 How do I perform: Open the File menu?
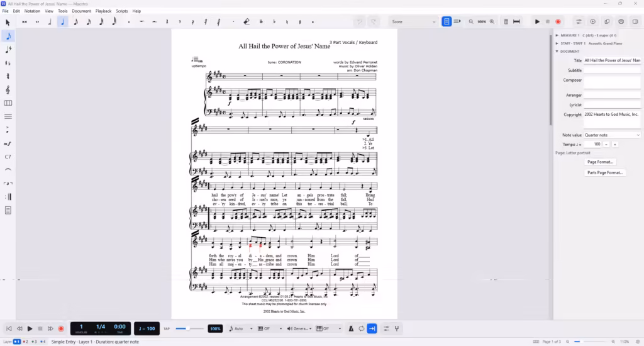(5, 11)
